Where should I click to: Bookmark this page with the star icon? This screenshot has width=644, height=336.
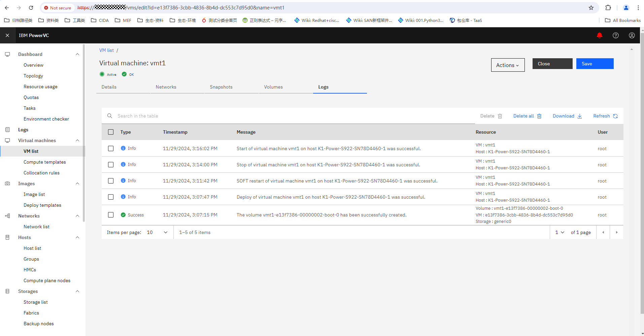(x=591, y=8)
